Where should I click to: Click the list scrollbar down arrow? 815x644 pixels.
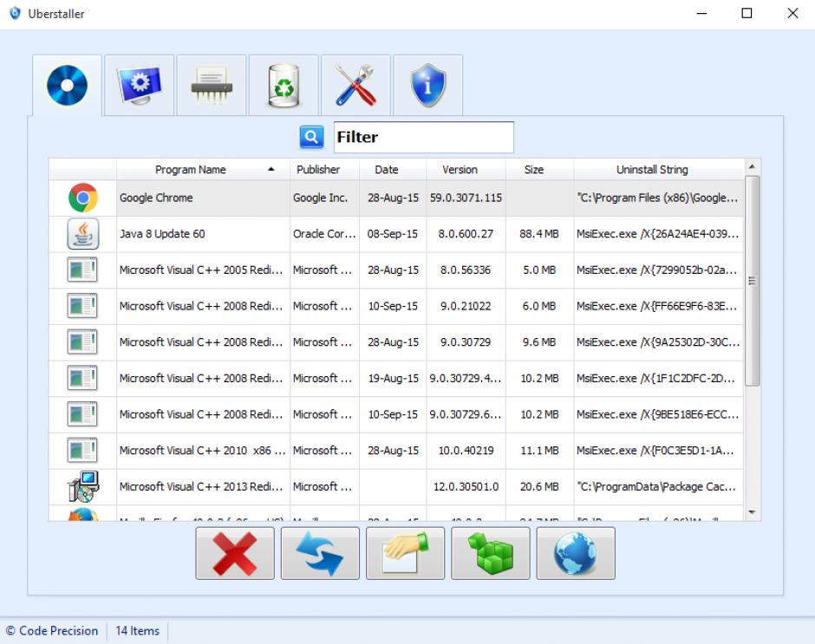[752, 512]
